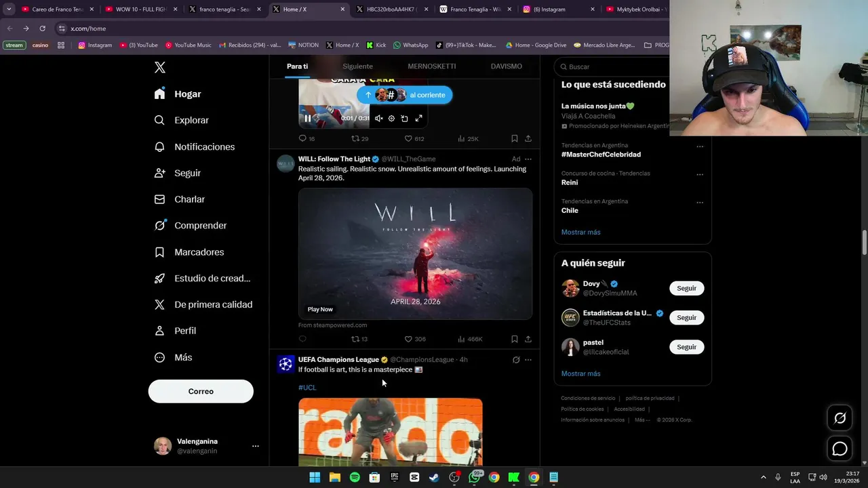Like the post with 612 likes
Viewport: 868px width, 488px height.
pyautogui.click(x=414, y=138)
